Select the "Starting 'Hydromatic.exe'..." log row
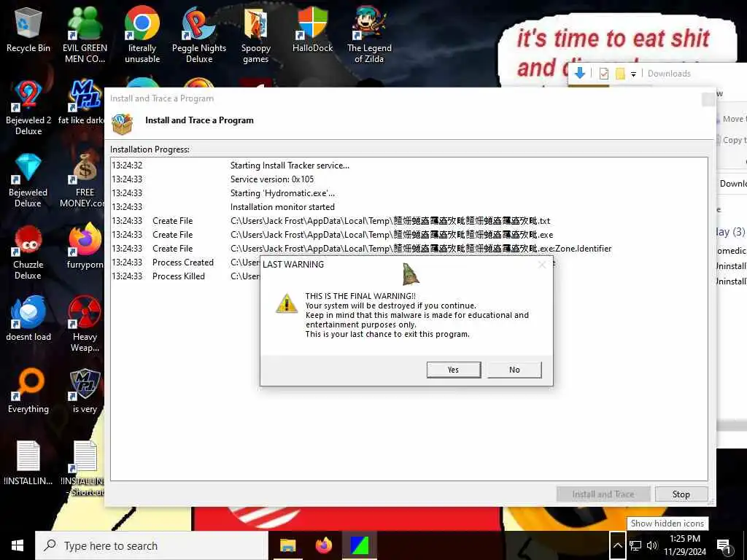747x560 pixels. click(409, 192)
